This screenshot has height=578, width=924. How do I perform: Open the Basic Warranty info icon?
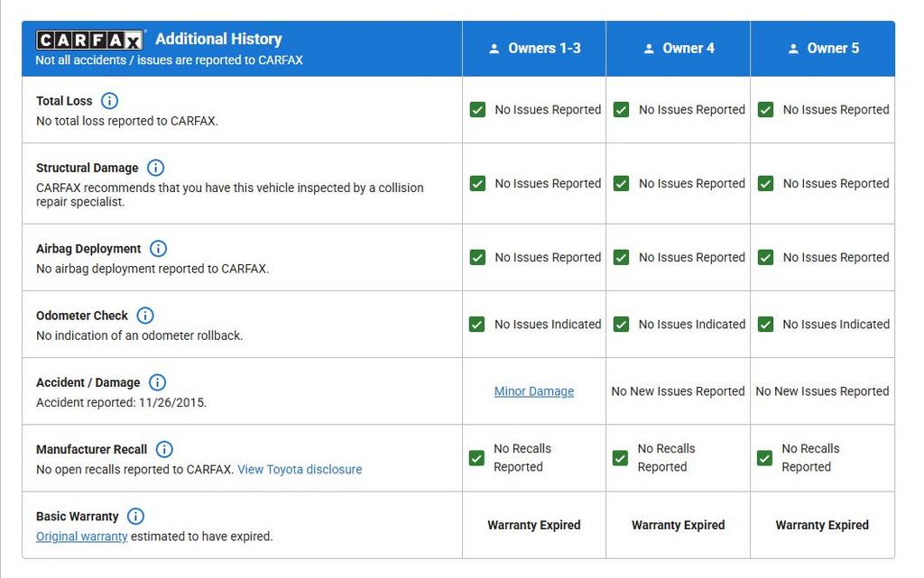135,517
